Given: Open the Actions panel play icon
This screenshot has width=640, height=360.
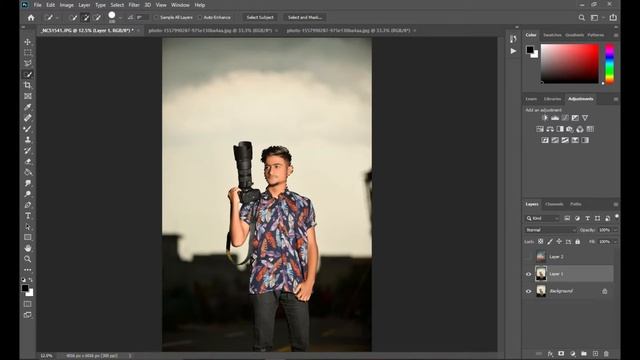Looking at the screenshot, I should tap(513, 51).
